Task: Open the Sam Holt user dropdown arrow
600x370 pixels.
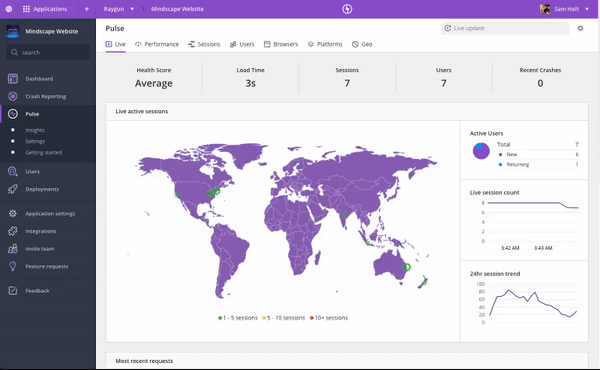Action: (x=587, y=9)
